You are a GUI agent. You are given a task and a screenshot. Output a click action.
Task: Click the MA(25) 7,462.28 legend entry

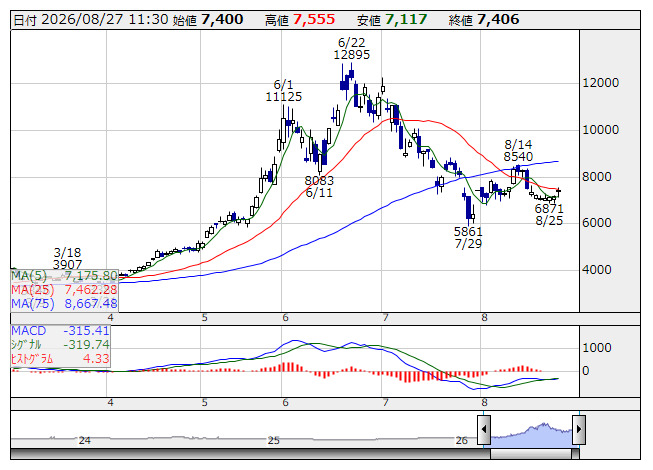[x=64, y=290]
